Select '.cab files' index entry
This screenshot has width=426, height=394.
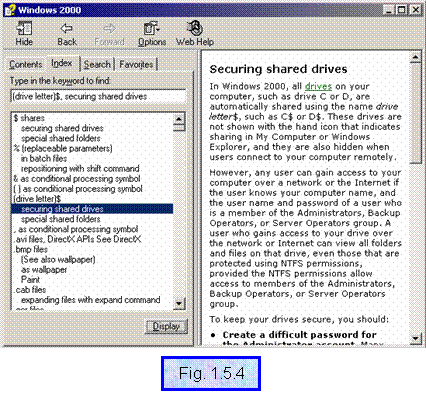[x=30, y=290]
